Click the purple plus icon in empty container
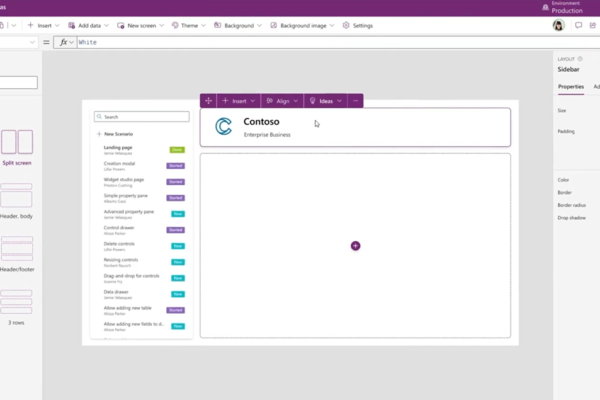 click(x=355, y=245)
